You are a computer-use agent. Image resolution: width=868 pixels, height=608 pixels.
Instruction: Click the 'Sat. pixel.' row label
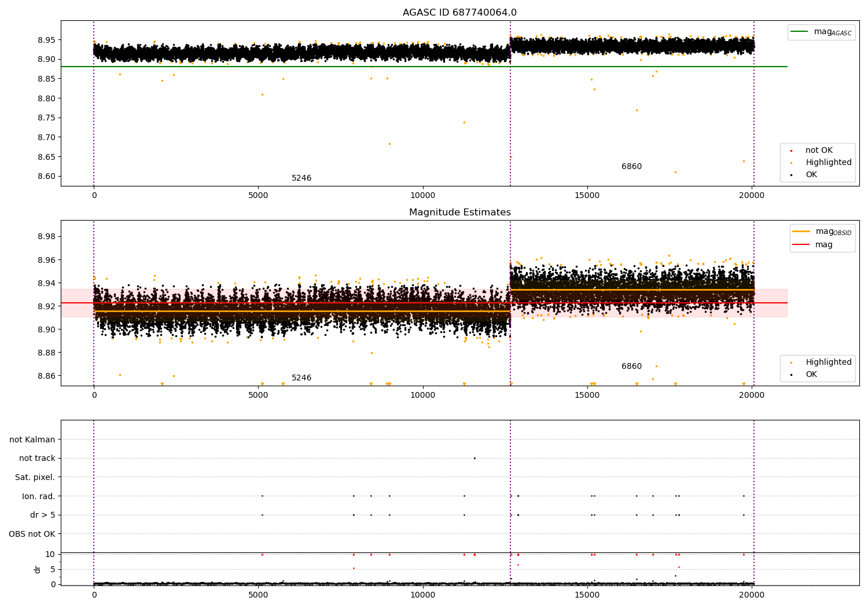coord(35,478)
